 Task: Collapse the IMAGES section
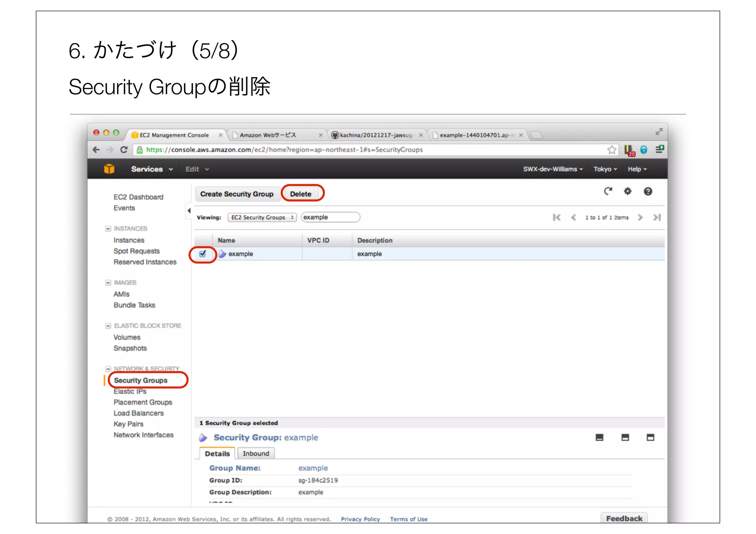tap(108, 283)
